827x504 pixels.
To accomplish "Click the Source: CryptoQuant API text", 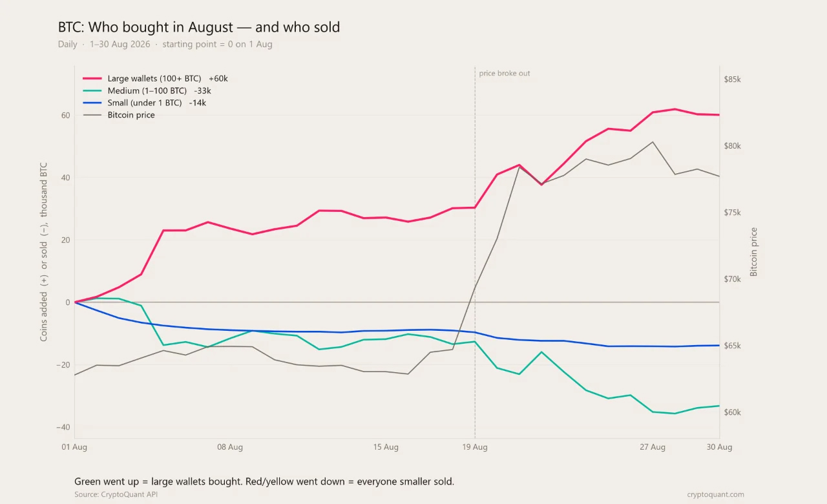I will tap(116, 494).
